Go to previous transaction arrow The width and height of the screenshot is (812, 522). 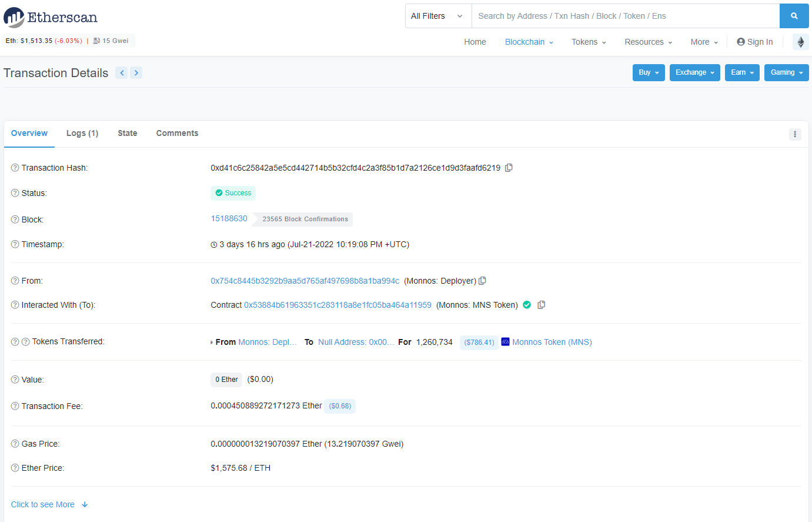122,73
